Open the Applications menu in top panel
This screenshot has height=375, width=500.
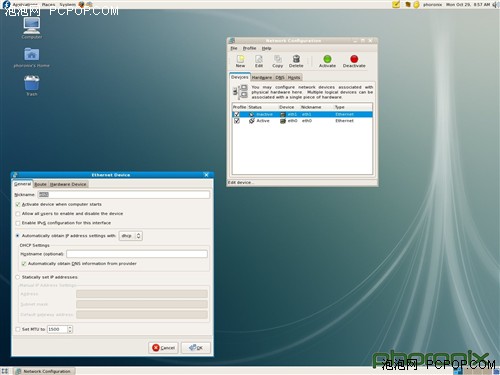tap(25, 4)
